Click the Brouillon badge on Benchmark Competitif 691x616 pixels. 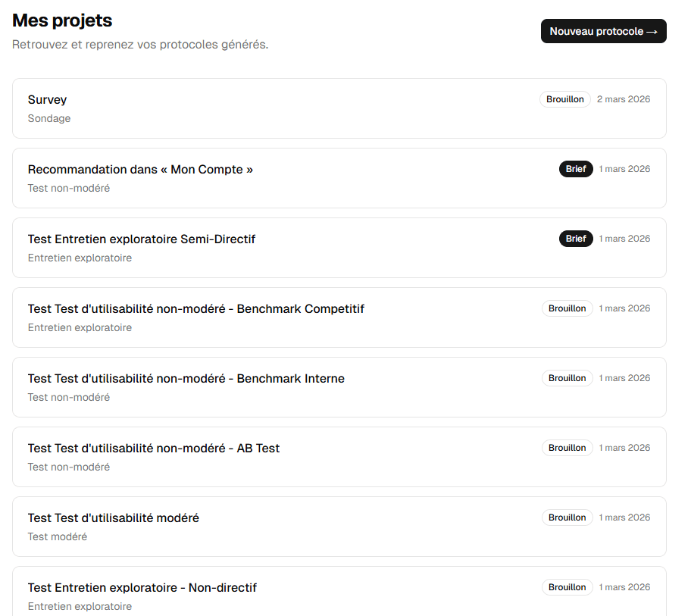[567, 308]
